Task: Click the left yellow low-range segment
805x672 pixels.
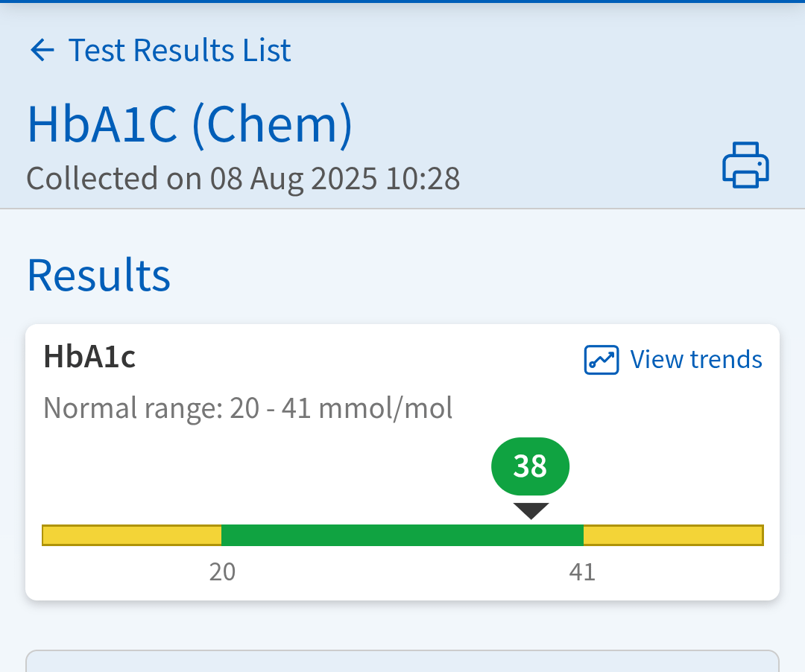Action: pos(132,535)
